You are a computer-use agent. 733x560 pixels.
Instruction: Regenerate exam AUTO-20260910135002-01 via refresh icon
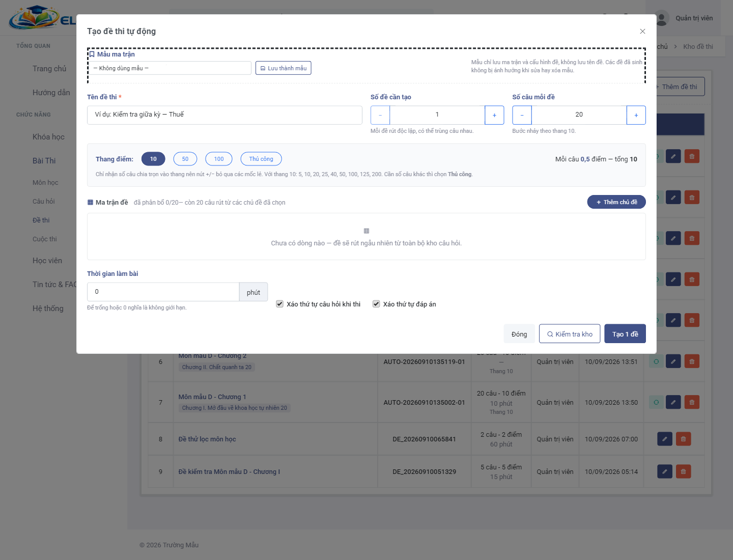click(x=656, y=402)
